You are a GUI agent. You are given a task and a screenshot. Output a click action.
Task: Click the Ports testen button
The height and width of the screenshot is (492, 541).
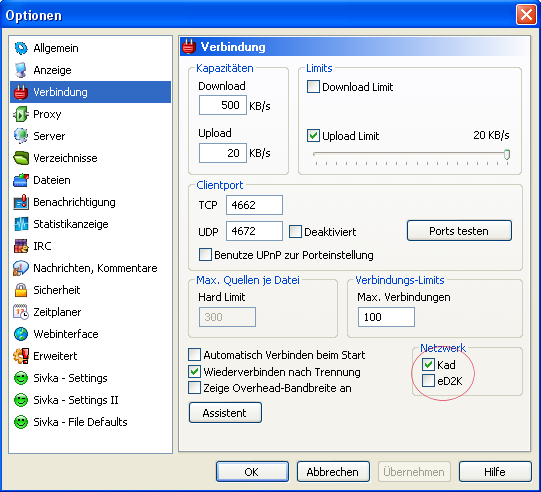(x=459, y=230)
